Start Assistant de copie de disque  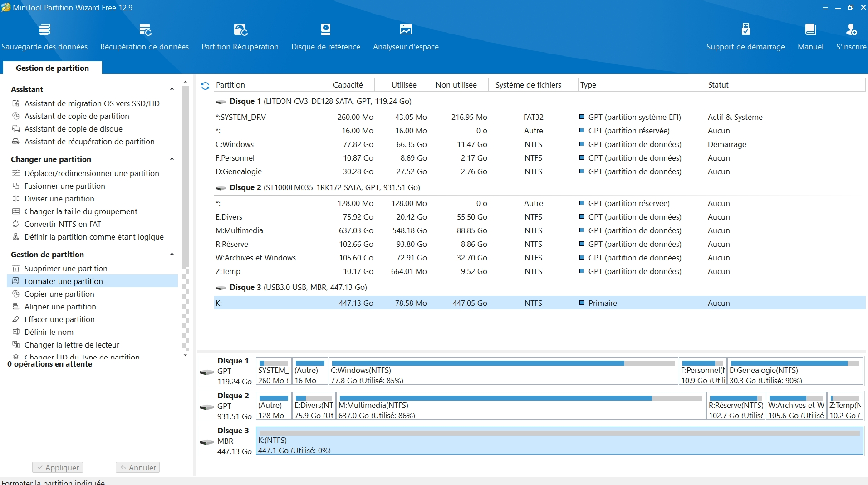tap(73, 129)
